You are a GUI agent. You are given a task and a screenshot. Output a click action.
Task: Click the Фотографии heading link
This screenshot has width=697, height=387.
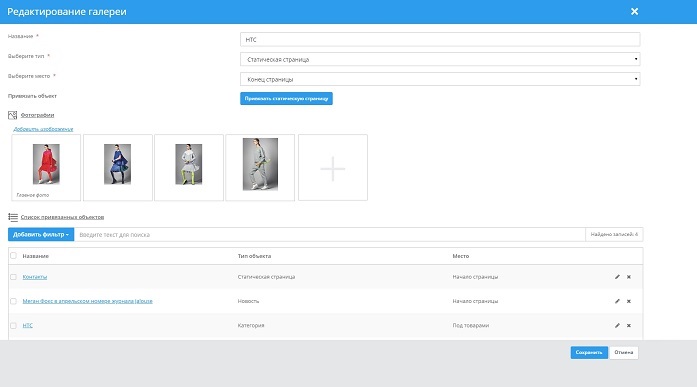tap(37, 115)
